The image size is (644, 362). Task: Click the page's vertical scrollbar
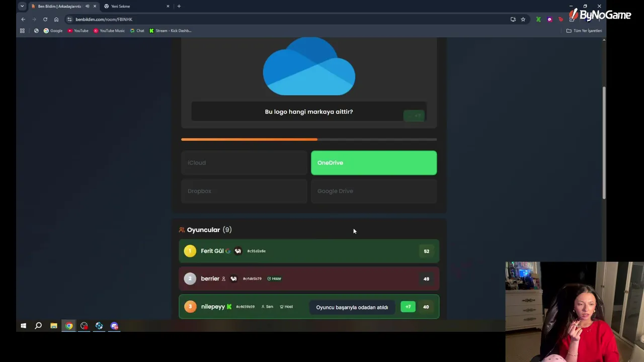(x=604, y=143)
